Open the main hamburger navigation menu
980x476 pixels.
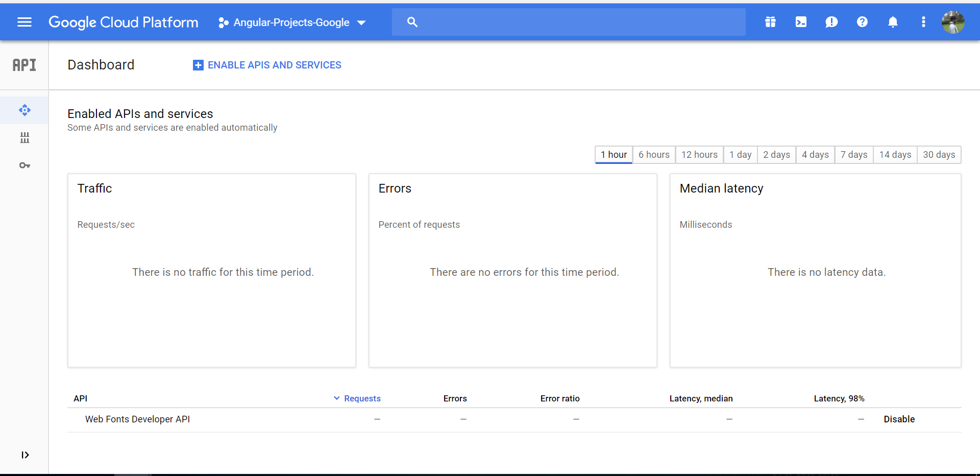[24, 22]
